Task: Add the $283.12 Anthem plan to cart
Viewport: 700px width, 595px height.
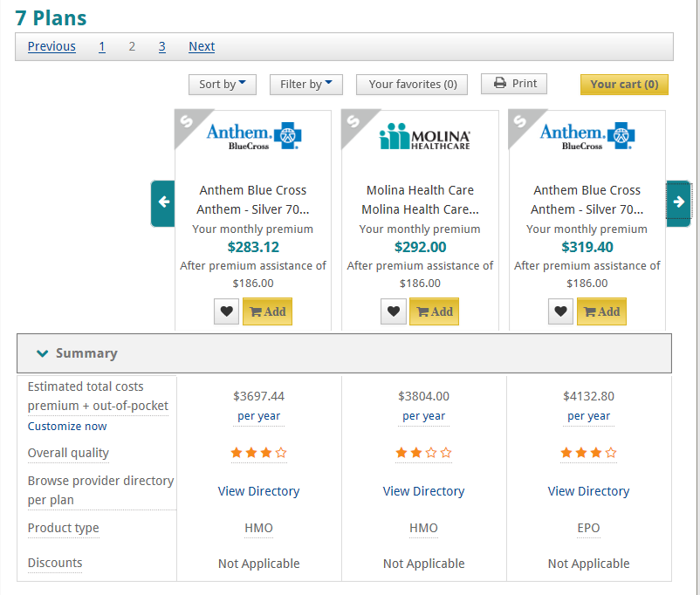Action: click(x=267, y=311)
